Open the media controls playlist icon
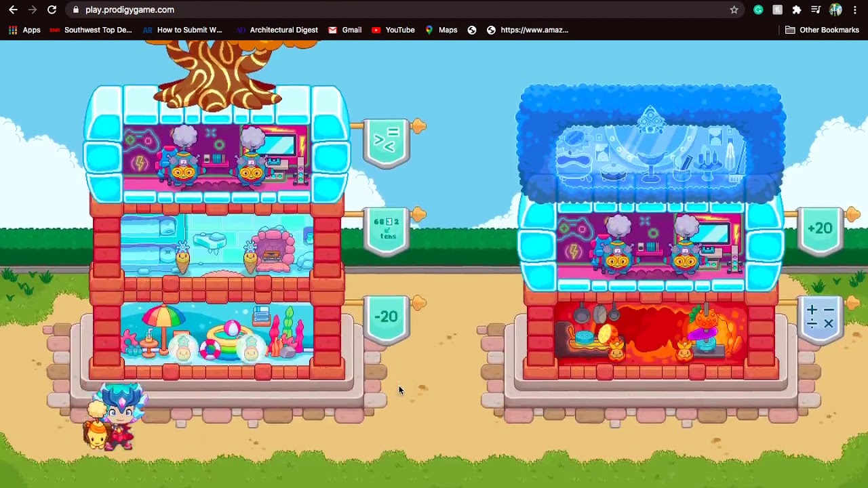The height and width of the screenshot is (488, 868). coord(816,9)
